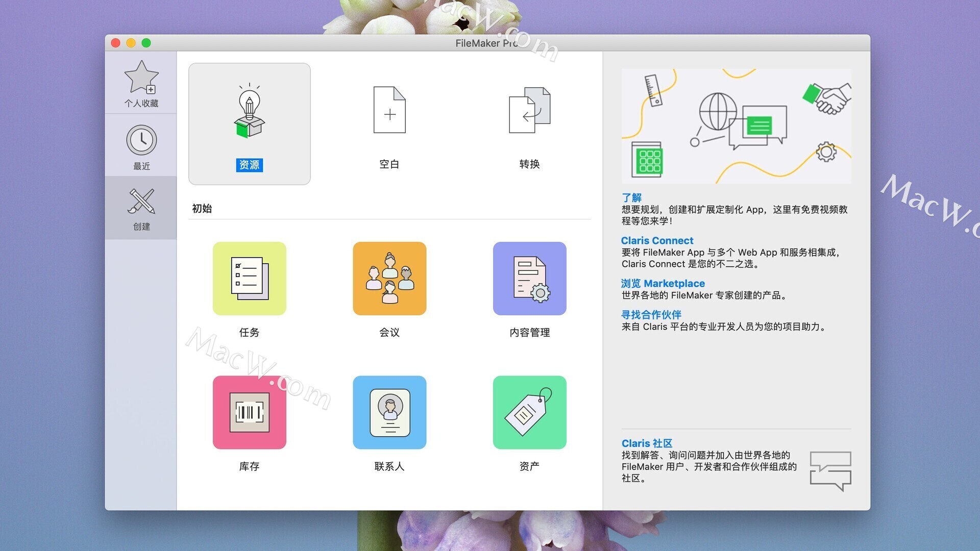
Task: Choose the 转换 convert files icon
Action: tap(530, 110)
